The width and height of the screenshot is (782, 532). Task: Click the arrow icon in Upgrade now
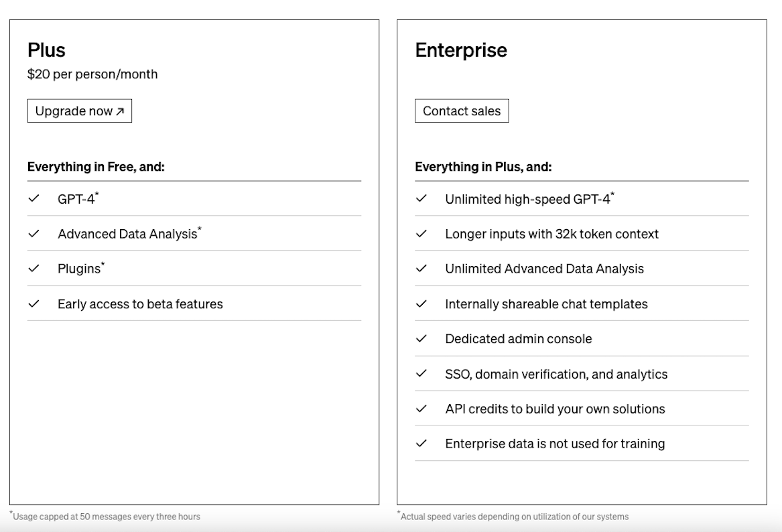(x=120, y=112)
